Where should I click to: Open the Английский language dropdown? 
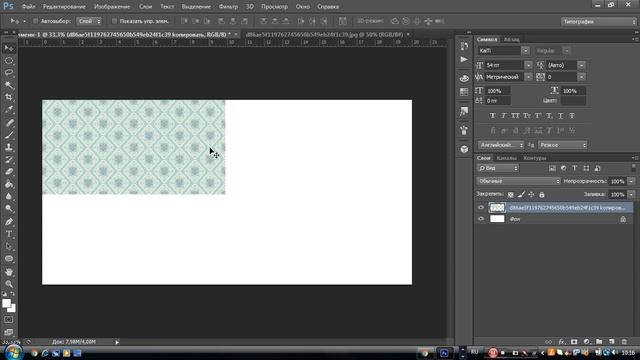pyautogui.click(x=501, y=145)
